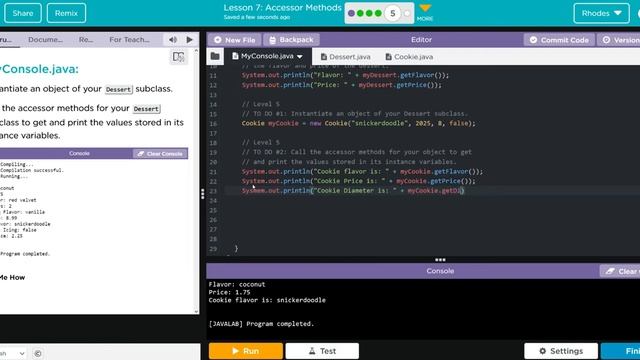Toggle the file browser folder icon

pos(215,56)
